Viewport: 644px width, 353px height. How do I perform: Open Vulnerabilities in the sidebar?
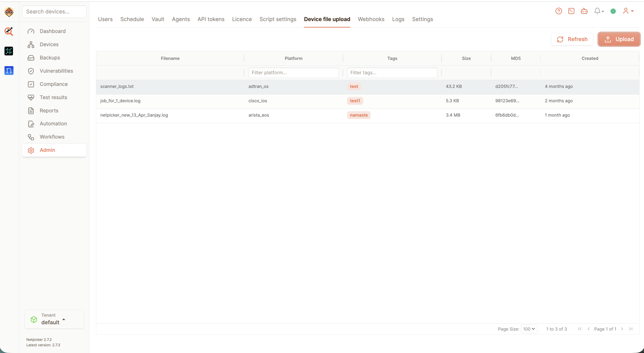tap(54, 71)
